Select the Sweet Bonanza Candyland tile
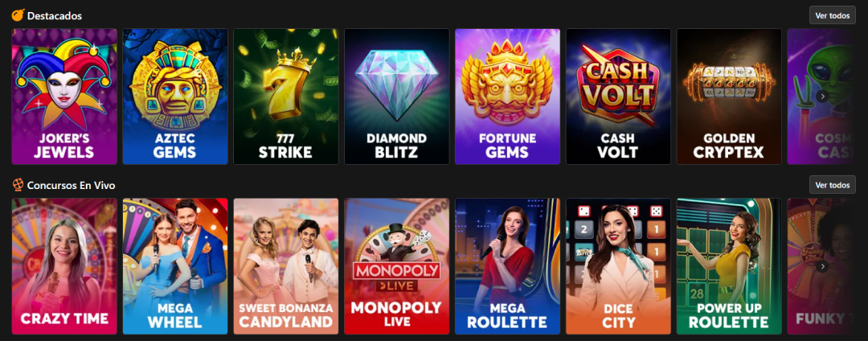868x341 pixels. (x=285, y=266)
